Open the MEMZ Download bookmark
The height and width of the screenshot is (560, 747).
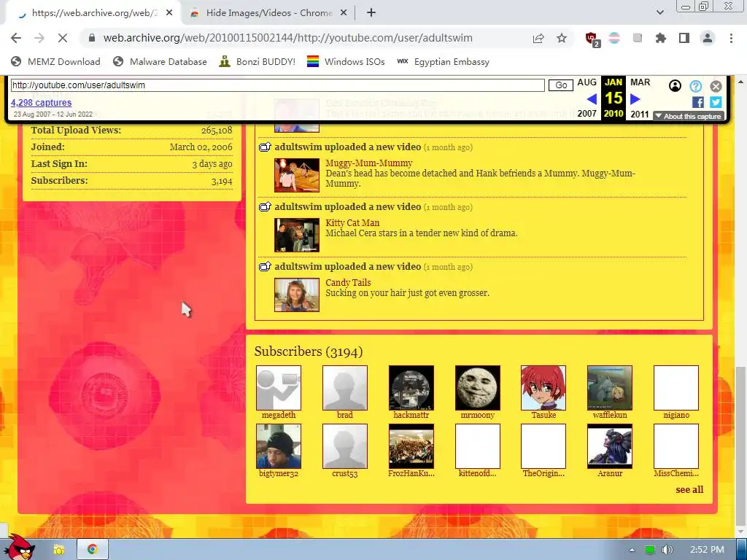coord(55,61)
